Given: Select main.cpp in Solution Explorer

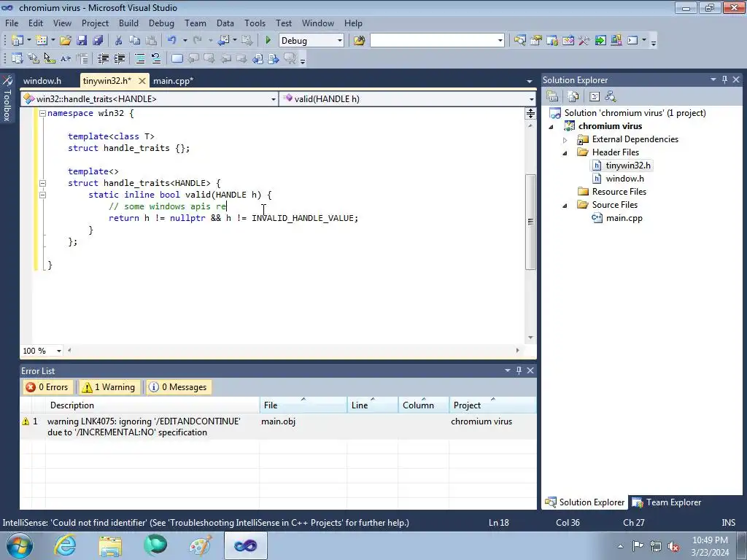Looking at the screenshot, I should pos(617,218).
